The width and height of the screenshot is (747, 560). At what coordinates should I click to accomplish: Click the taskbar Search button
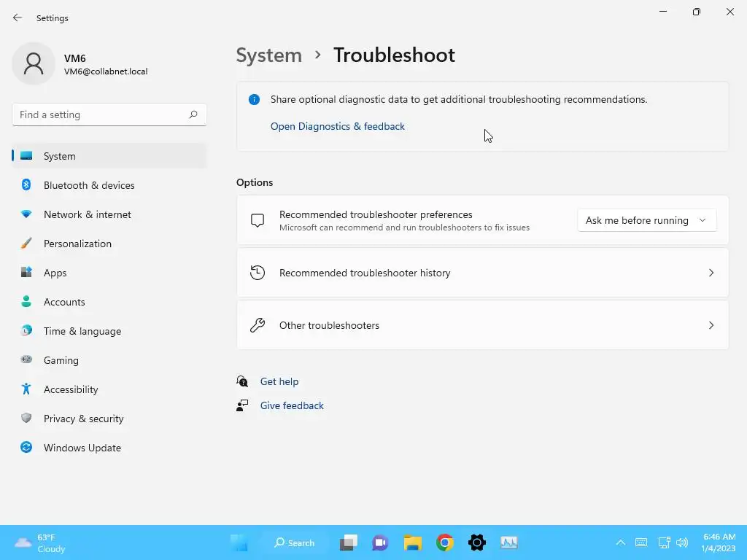coord(294,542)
